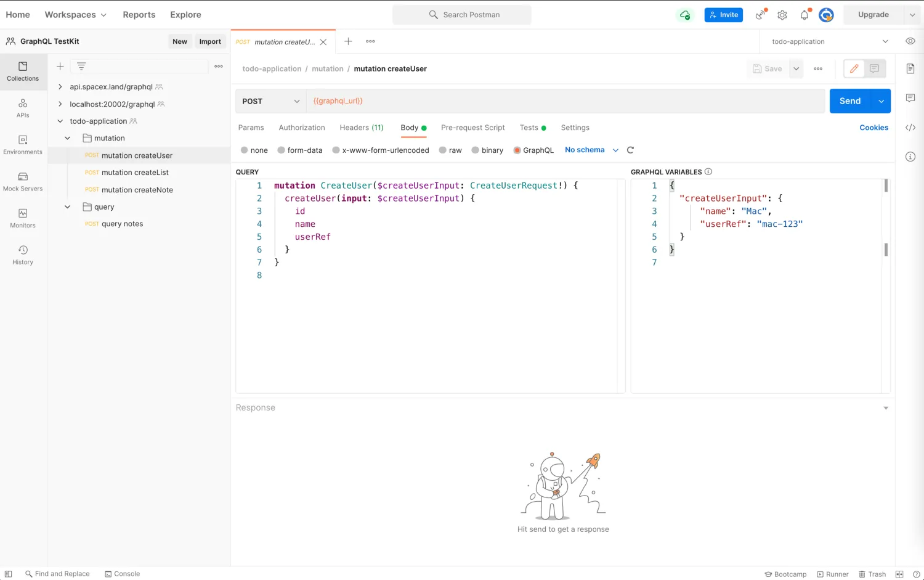Screen dimensions: 924x580
Task: Open the Send button dropdown arrow
Action: point(881,101)
